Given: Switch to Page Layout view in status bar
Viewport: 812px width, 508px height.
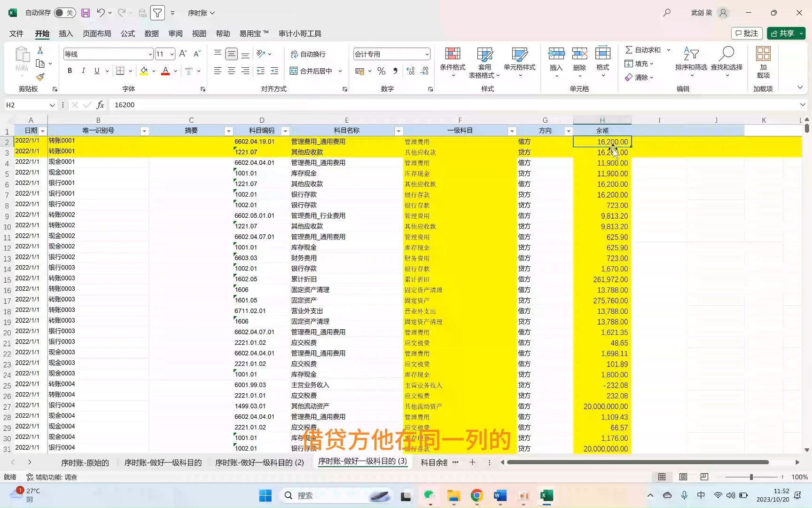Looking at the screenshot, I should click(683, 477).
